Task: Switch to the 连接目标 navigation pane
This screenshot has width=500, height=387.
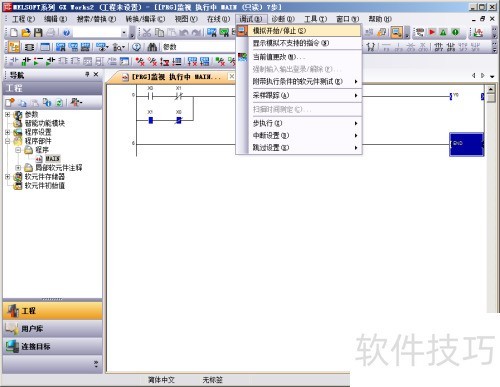Action: click(x=52, y=346)
